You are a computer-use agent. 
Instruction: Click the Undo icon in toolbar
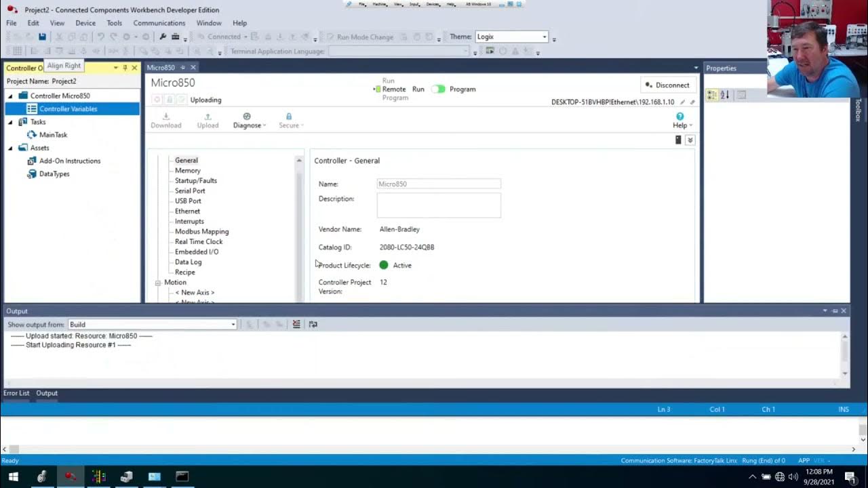tap(101, 37)
